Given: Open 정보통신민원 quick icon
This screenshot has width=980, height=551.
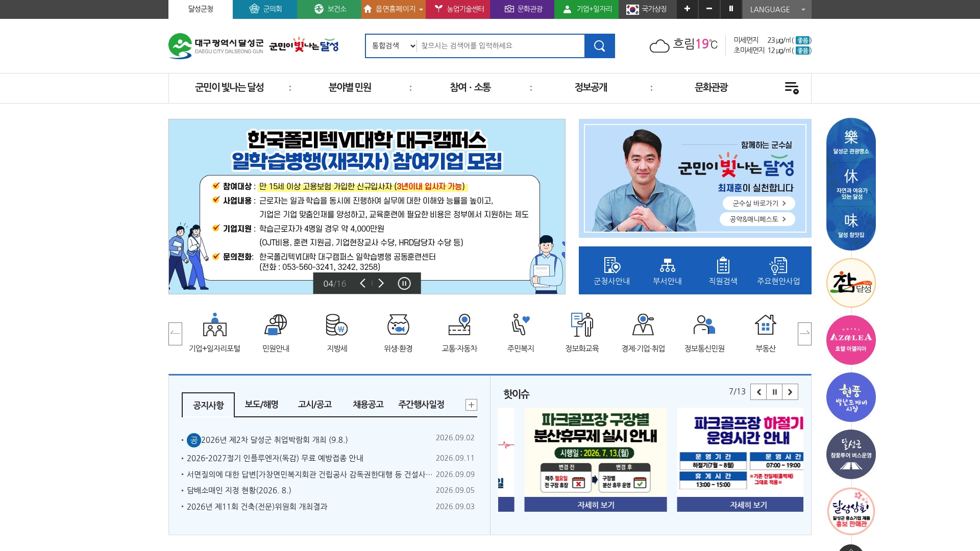Looking at the screenshot, I should (x=704, y=333).
